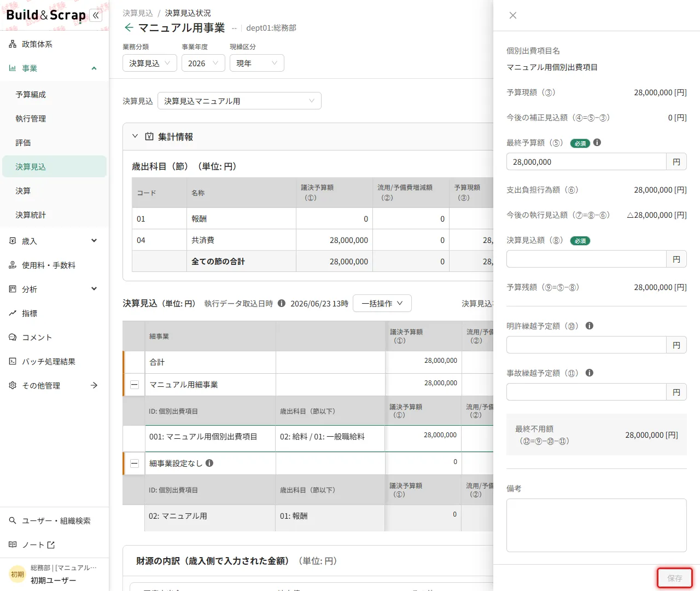Click the info icon beside 細事業設定なし
The image size is (700, 591).
(x=209, y=463)
